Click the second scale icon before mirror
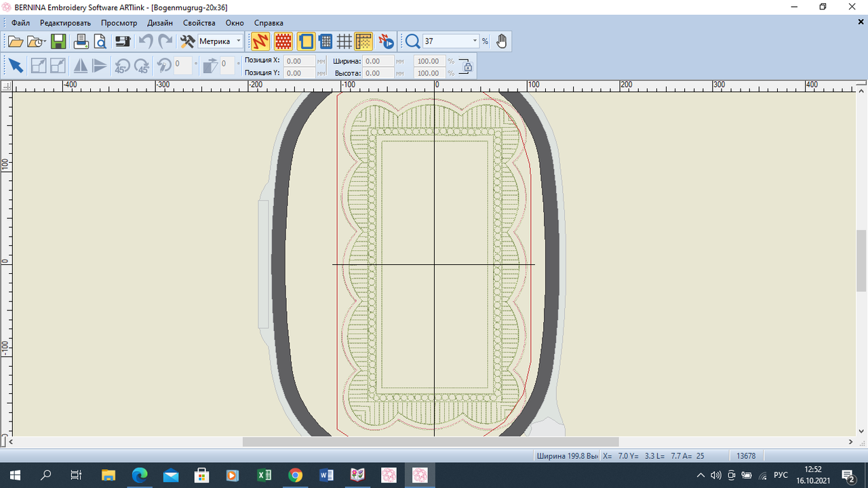 click(x=58, y=66)
